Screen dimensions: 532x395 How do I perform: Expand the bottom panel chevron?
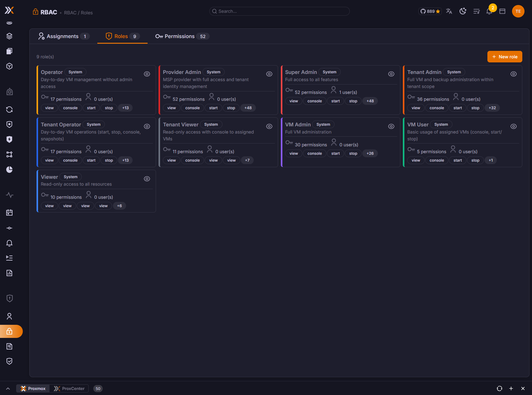point(8,388)
